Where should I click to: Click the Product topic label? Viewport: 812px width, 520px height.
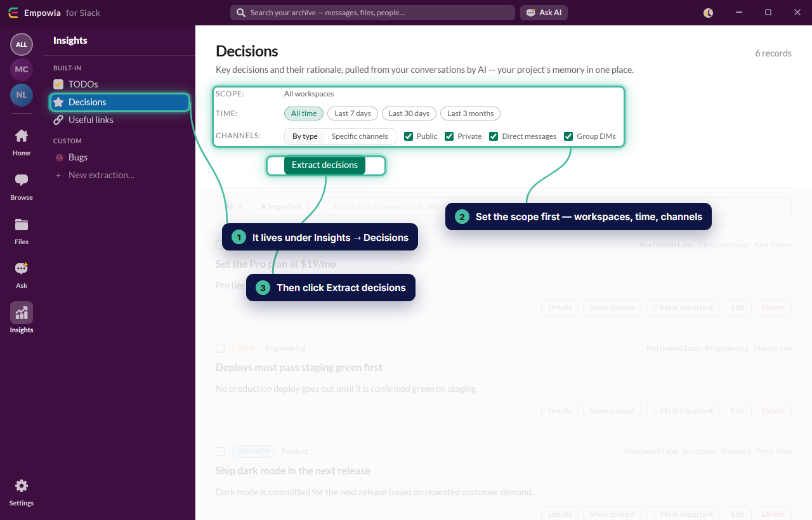(x=294, y=452)
